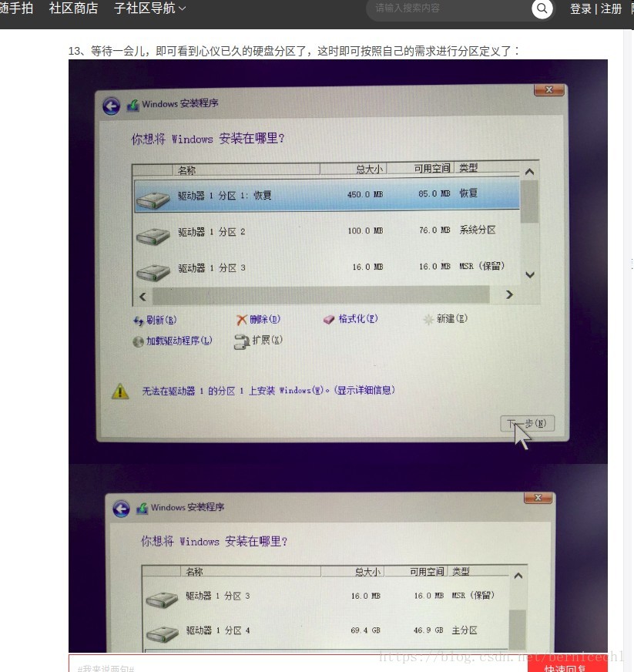
Task: Click Windows setup icon in lower installer title
Action: (143, 509)
